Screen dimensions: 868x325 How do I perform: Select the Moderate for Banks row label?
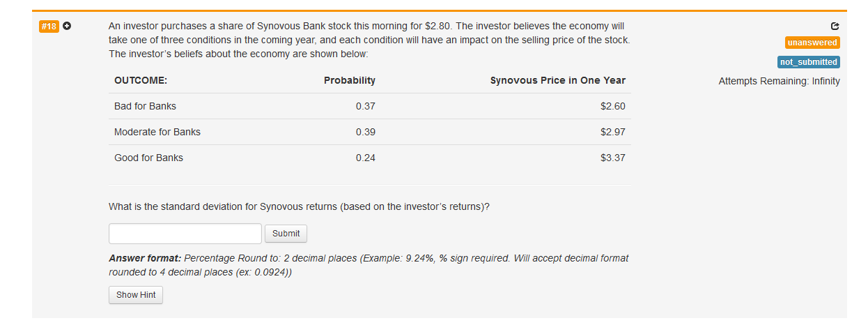point(157,132)
